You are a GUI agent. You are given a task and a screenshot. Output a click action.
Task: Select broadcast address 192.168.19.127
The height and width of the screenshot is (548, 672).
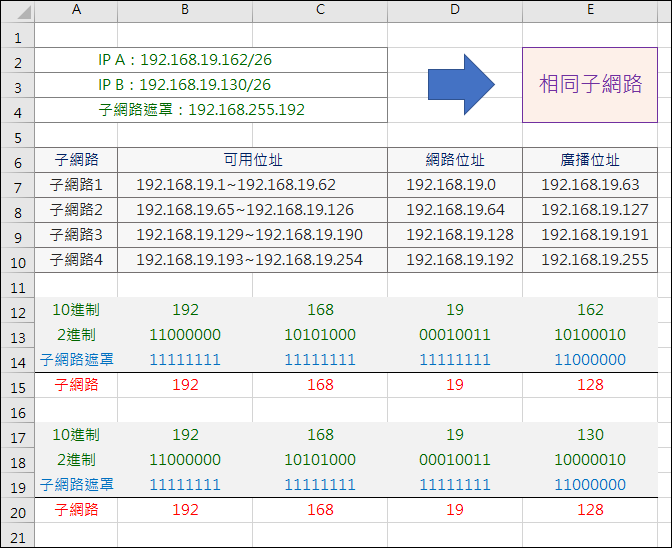pos(590,210)
